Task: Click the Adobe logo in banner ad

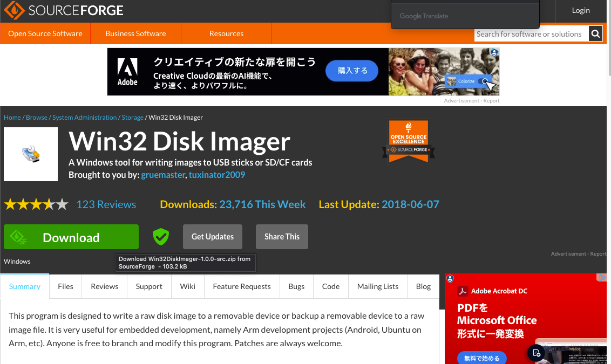Action: coord(127,72)
